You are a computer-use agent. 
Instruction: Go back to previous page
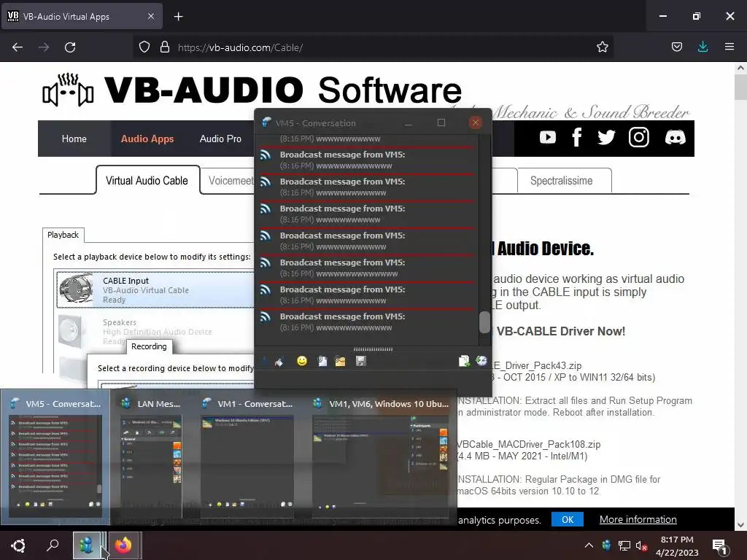(x=18, y=47)
